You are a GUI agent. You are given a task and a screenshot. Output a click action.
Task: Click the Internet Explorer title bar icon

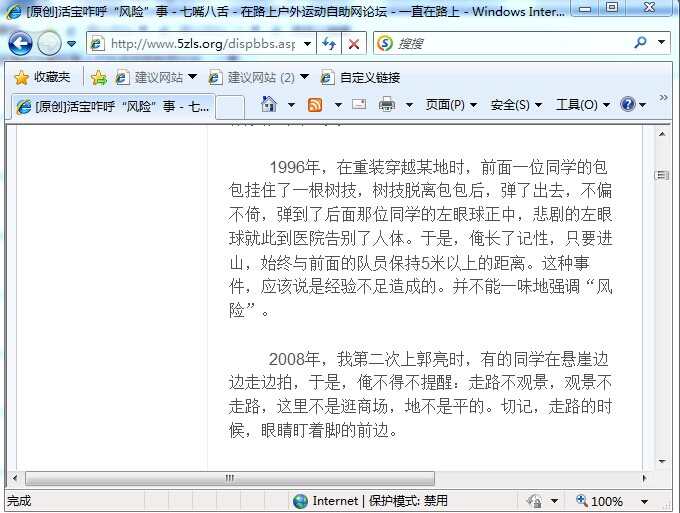pos(13,11)
